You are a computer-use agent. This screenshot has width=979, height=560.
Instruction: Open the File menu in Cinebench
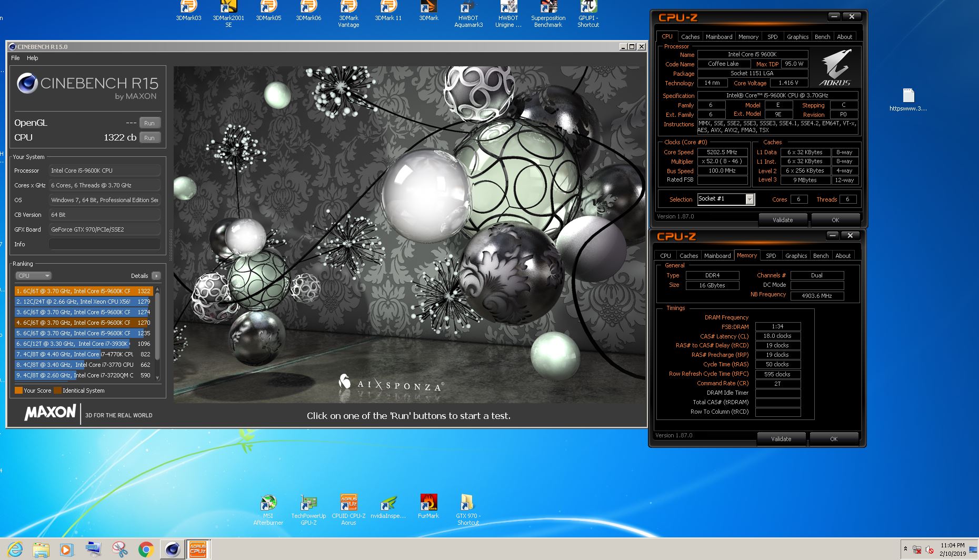(x=15, y=58)
